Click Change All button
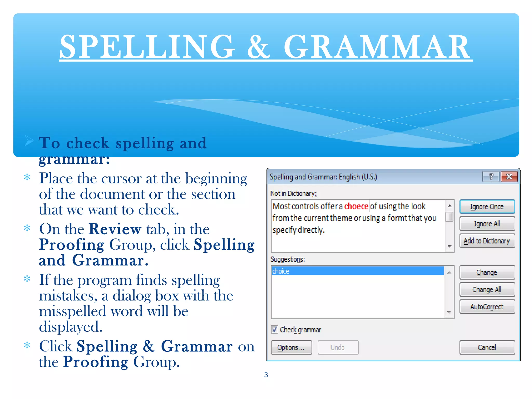 click(x=487, y=289)
